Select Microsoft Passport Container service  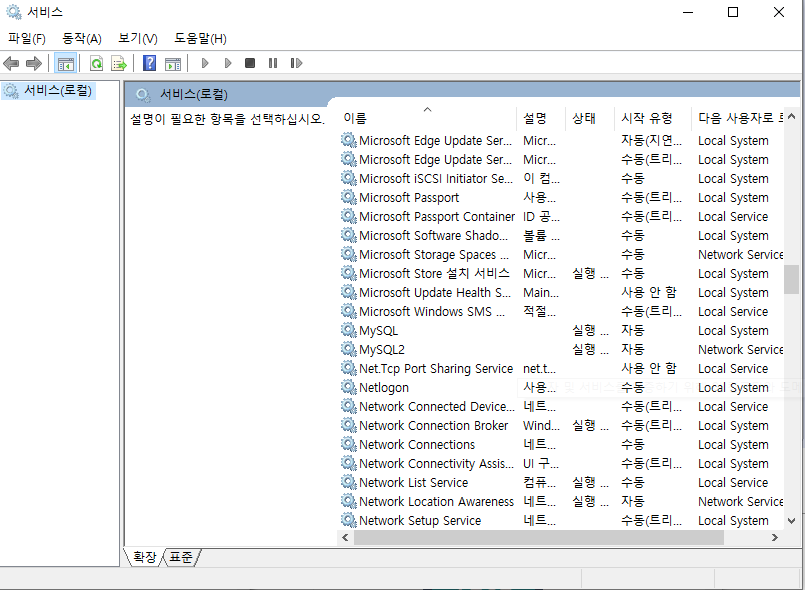561,217
